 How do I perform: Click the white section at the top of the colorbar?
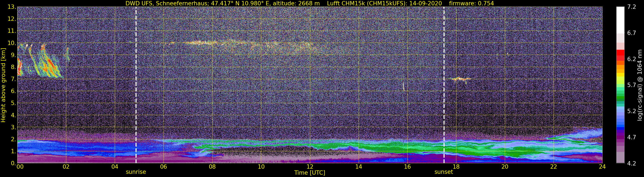(620, 20)
